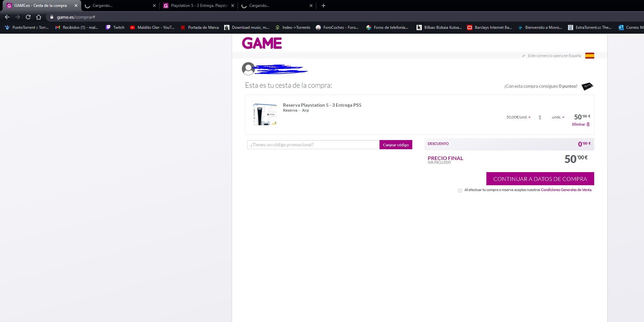Open the browser home page

pos(39,17)
